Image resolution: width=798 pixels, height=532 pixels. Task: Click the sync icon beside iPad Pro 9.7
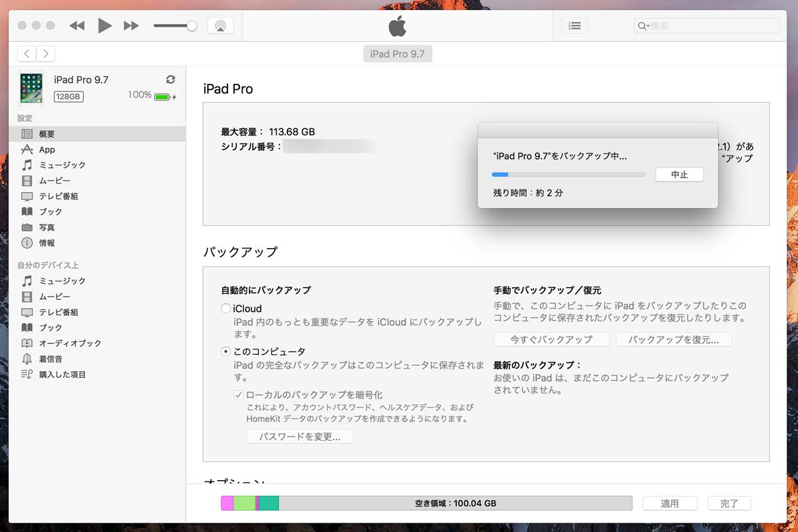(170, 80)
